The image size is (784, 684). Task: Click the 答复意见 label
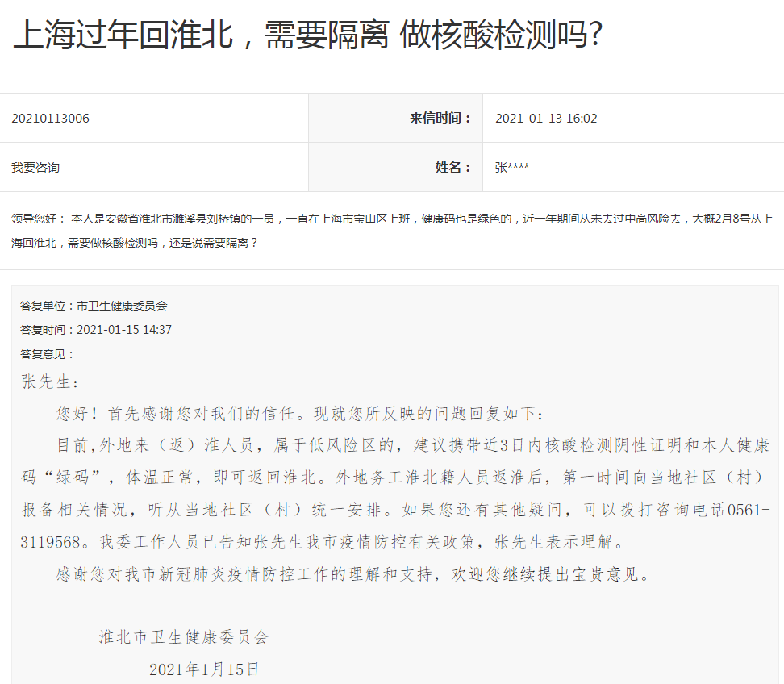[47, 354]
